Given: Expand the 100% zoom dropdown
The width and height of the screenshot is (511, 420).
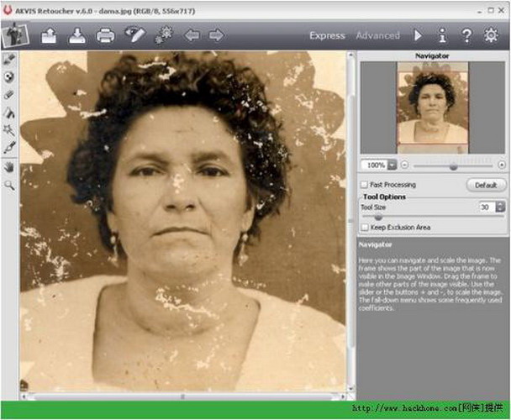Looking at the screenshot, I should (x=392, y=165).
